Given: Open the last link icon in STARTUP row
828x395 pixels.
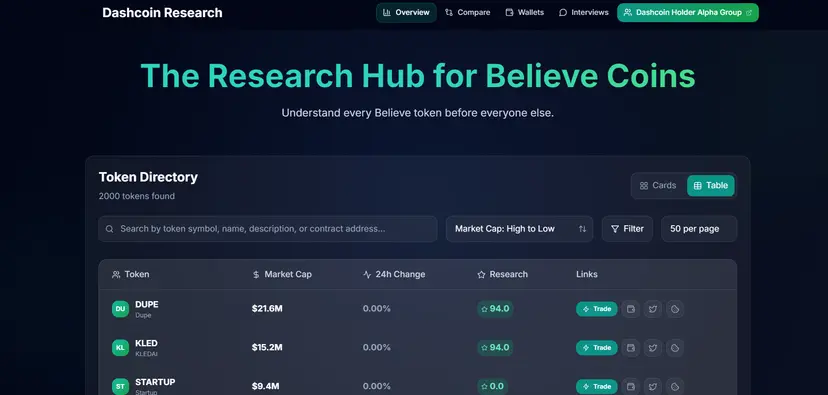Looking at the screenshot, I should [x=675, y=386].
